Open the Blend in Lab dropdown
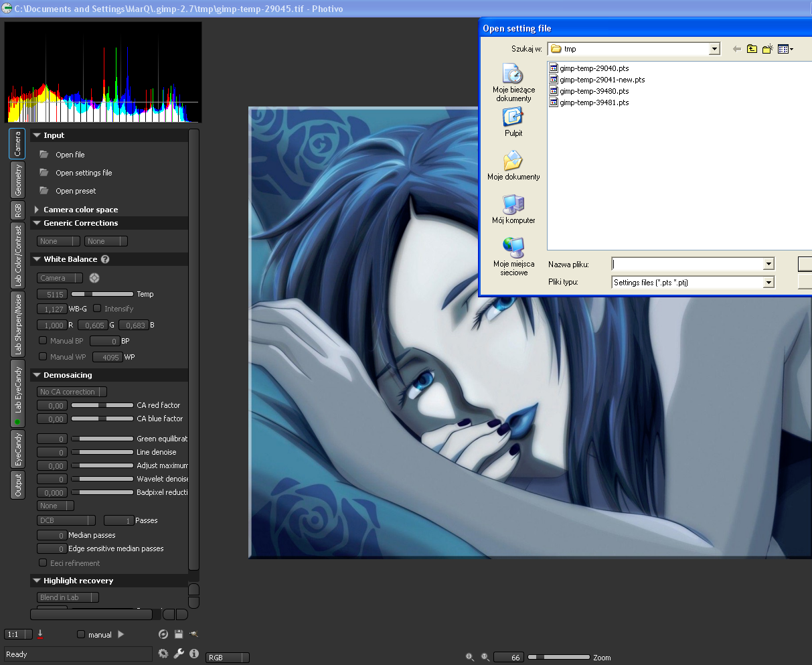The height and width of the screenshot is (665, 812). point(68,597)
